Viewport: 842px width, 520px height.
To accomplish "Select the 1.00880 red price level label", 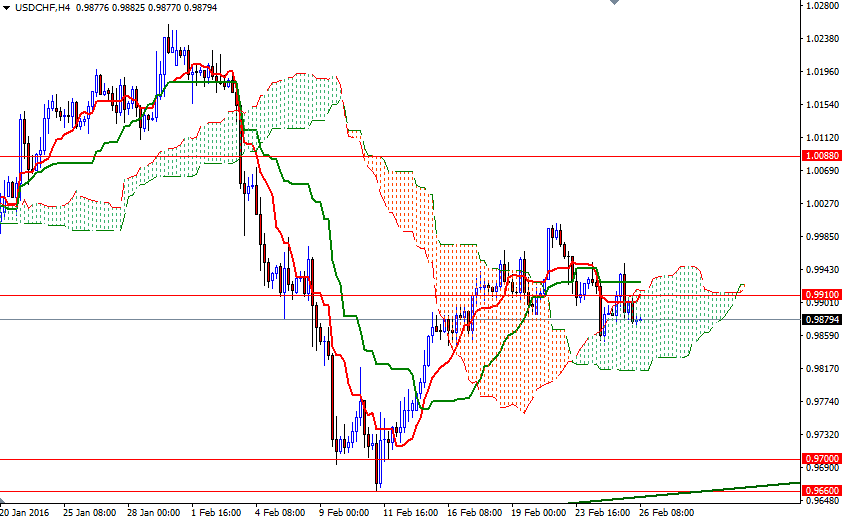I will click(821, 156).
